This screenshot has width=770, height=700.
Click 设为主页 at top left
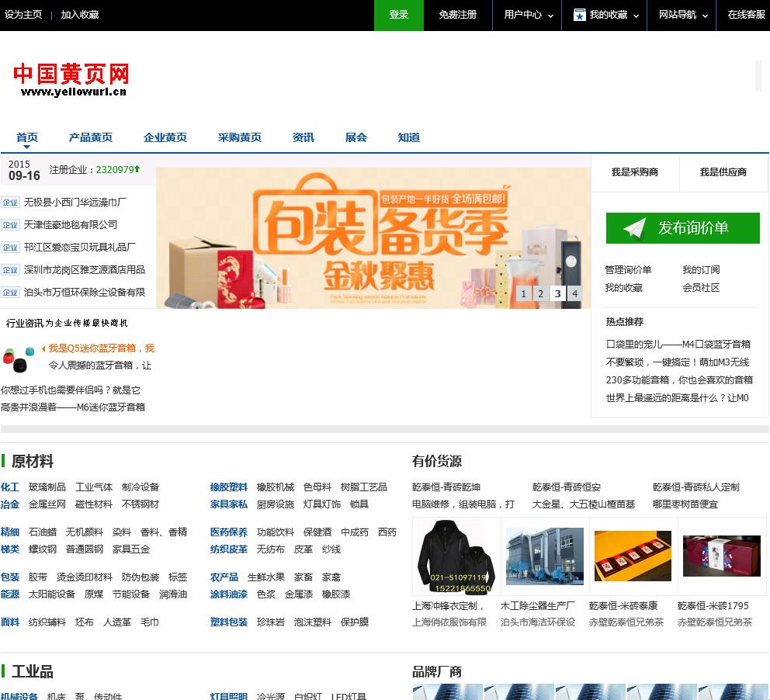[x=23, y=15]
